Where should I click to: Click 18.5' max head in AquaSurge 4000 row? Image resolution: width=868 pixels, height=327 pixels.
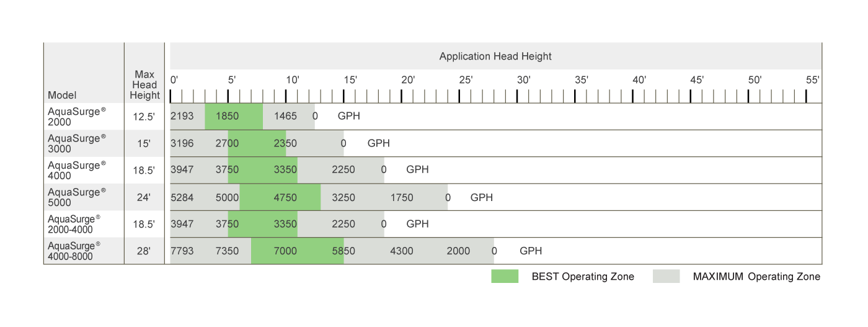pos(144,170)
